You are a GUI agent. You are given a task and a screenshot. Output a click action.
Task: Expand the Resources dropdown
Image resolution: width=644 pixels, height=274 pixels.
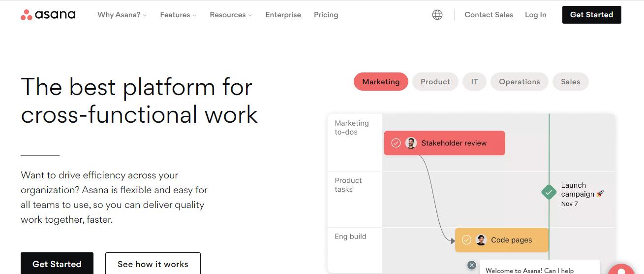[231, 15]
